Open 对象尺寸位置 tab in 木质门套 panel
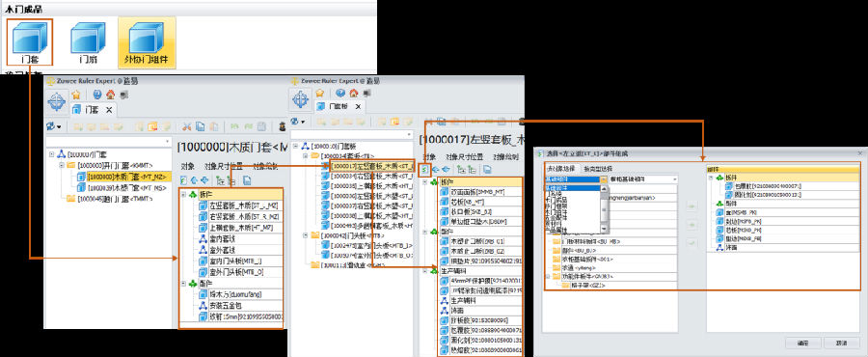Screen dimensions: 868x357 click(x=224, y=166)
